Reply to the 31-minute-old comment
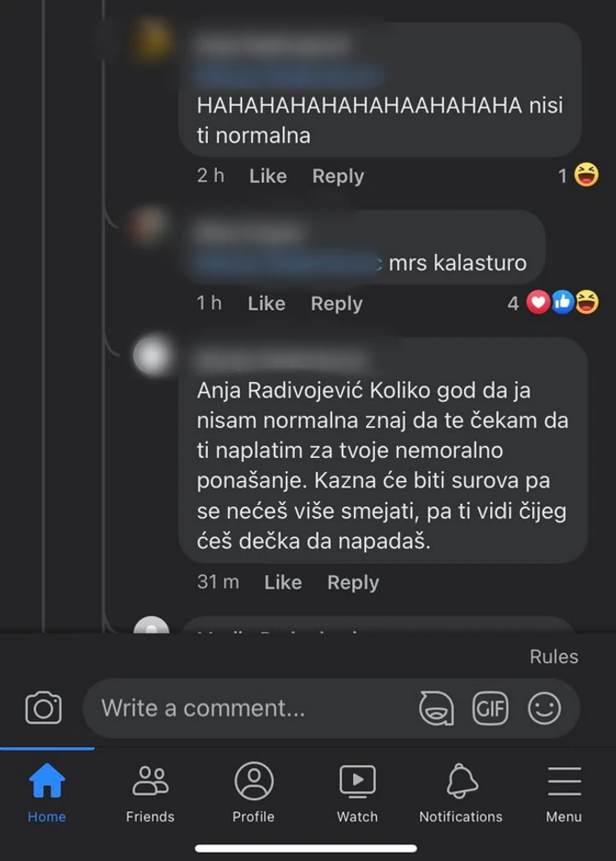Viewport: 616px width, 861px height. pos(353,582)
